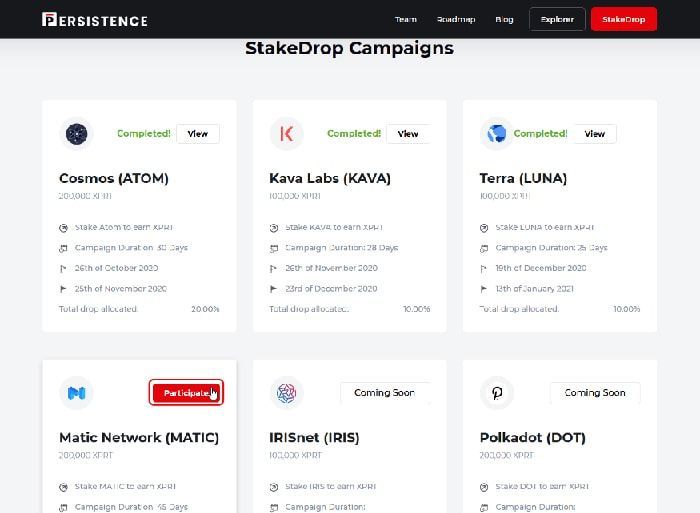
Task: Click Completed! label on Terra card
Action: coord(541,133)
